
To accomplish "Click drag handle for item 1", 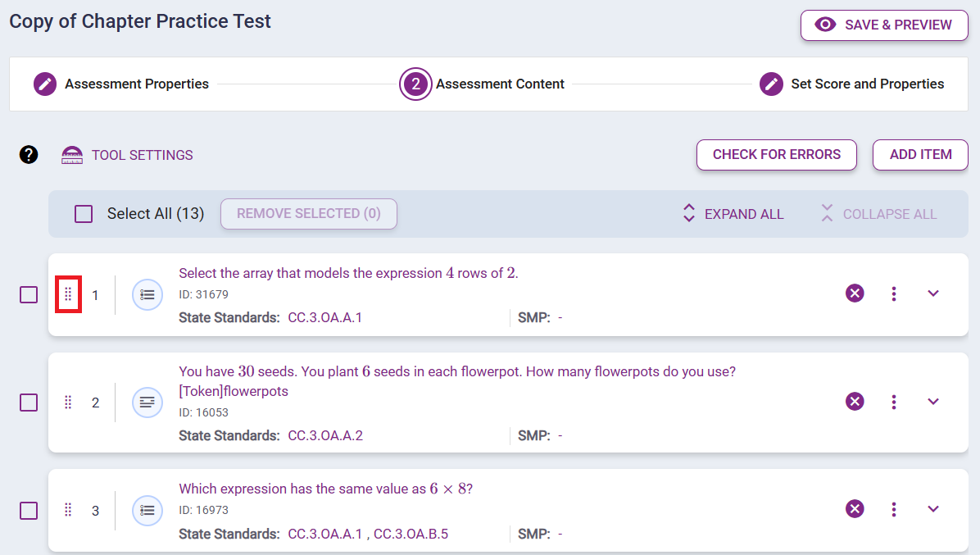I will click(68, 294).
